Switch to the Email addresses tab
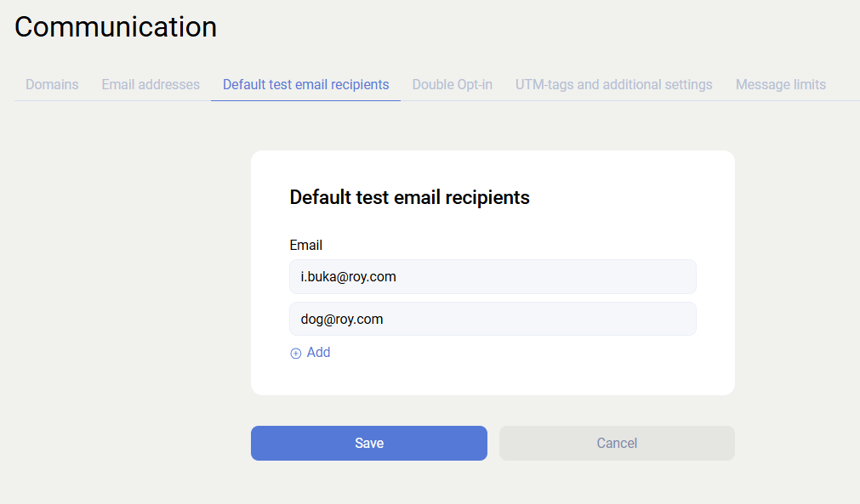This screenshot has width=860, height=504. point(151,85)
